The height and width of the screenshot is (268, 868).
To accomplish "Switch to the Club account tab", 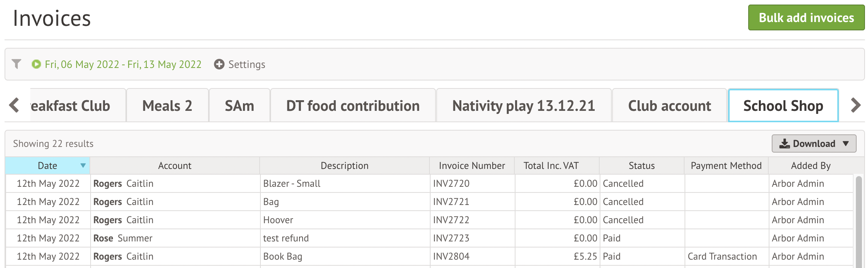I will pos(669,106).
